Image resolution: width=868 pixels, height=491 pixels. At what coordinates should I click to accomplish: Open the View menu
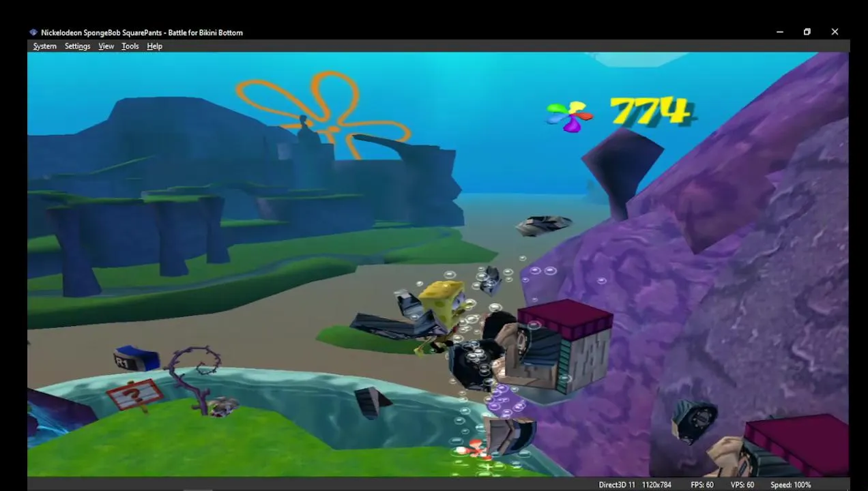106,46
